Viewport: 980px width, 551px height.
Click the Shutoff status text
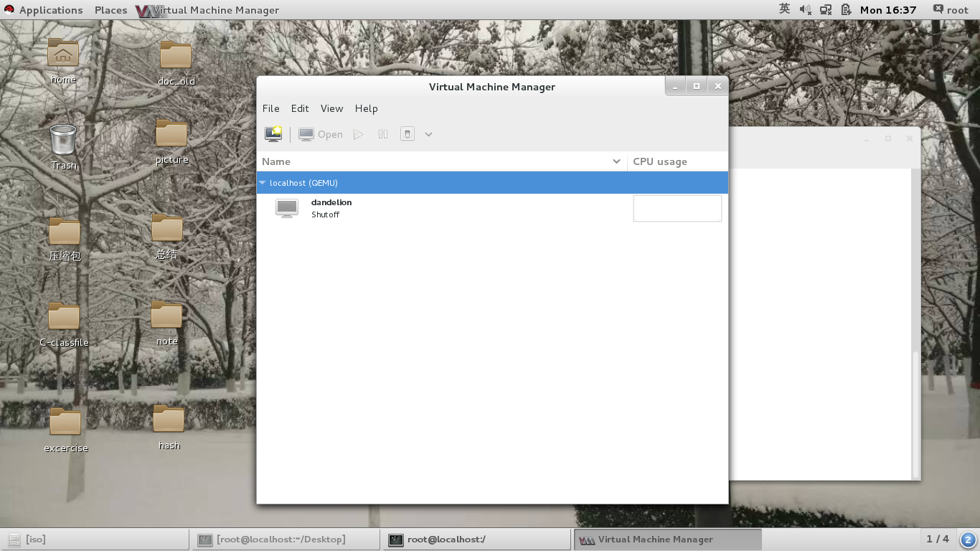point(325,215)
